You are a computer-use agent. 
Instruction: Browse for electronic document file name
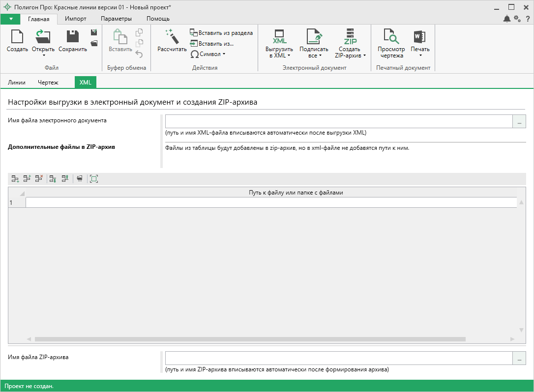pos(519,121)
